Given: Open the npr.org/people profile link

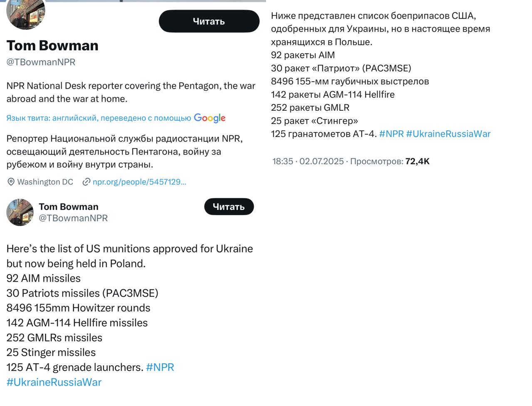Looking at the screenshot, I should tap(139, 182).
